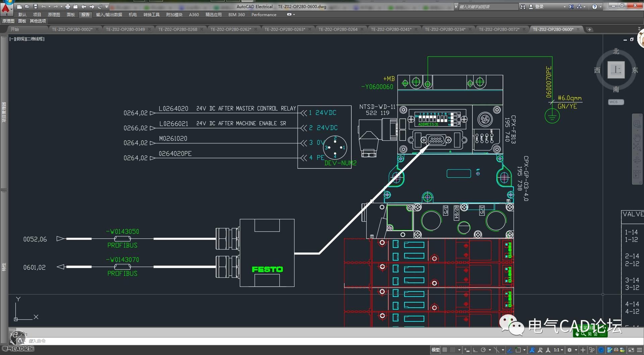Click the Save icon in quick access toolbar
This screenshot has width=644, height=355.
pos(35,6)
